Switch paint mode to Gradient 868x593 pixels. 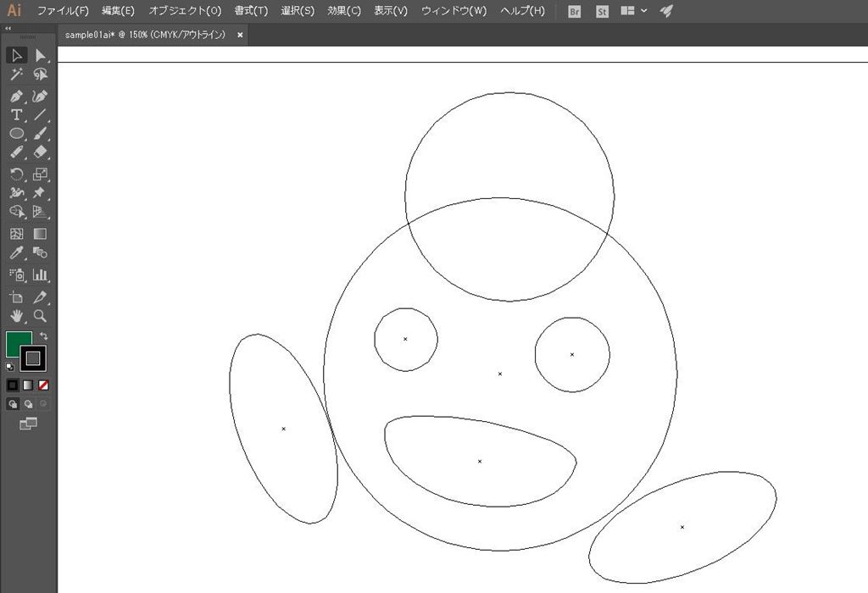coord(28,385)
